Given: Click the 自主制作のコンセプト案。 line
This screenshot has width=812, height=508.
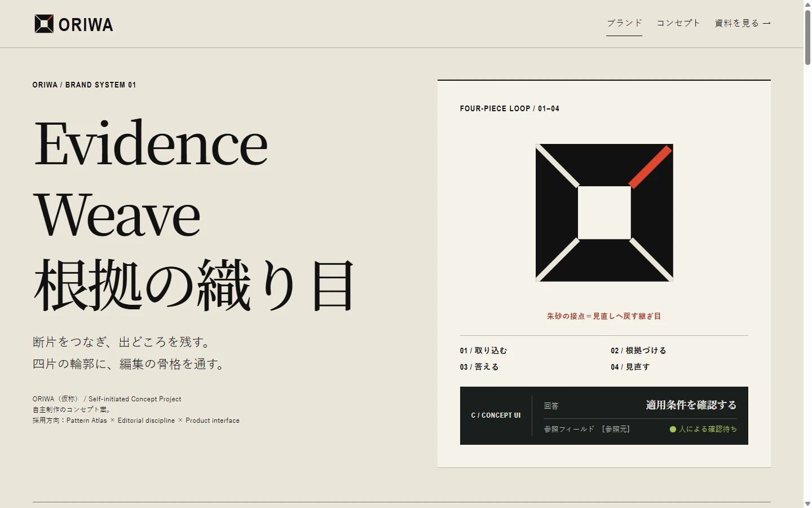Looking at the screenshot, I should [73, 410].
